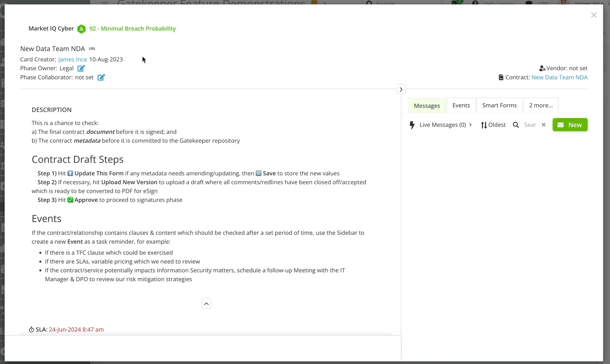Open the 2 more tabs dropdown
610x364 pixels.
coord(541,105)
